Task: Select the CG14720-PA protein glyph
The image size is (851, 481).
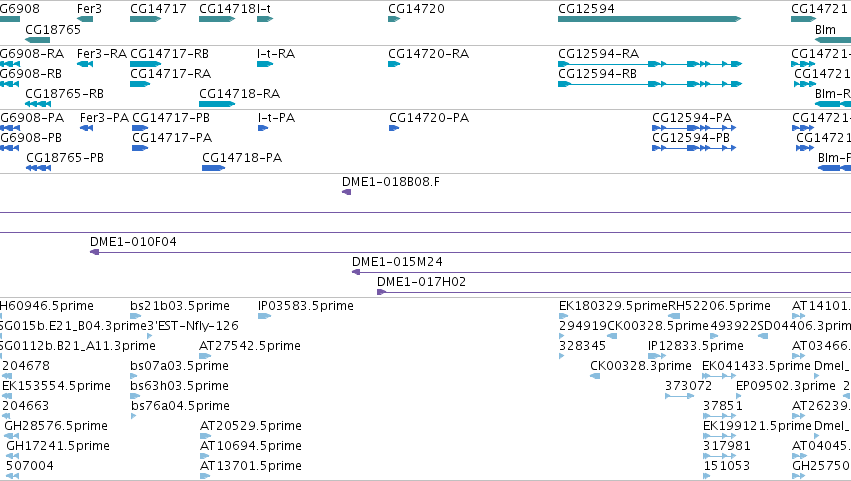Action: [x=394, y=128]
